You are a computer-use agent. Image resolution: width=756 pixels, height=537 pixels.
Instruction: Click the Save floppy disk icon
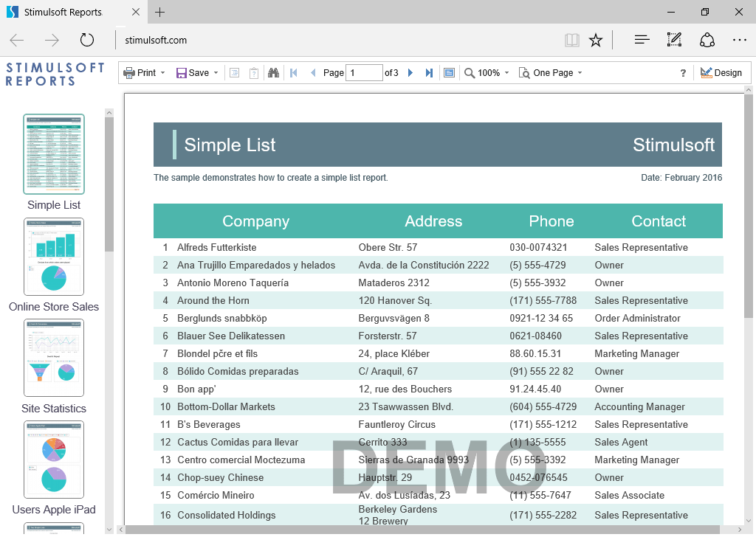182,73
